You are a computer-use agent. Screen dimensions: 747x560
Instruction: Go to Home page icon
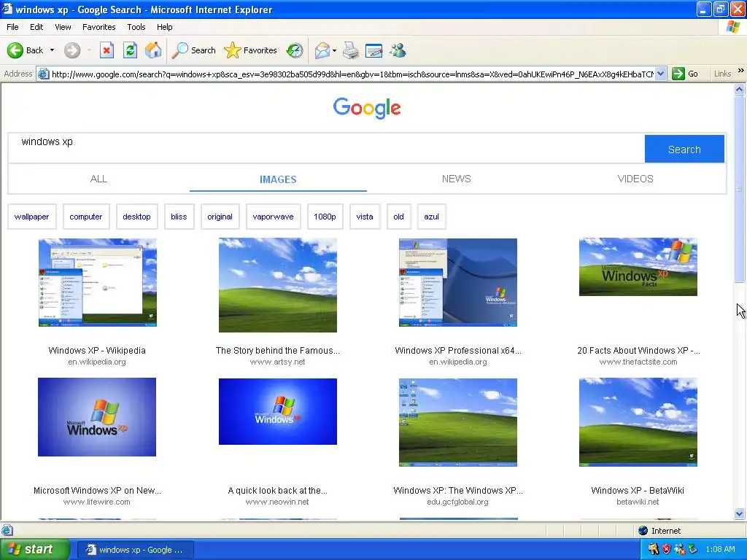click(153, 50)
